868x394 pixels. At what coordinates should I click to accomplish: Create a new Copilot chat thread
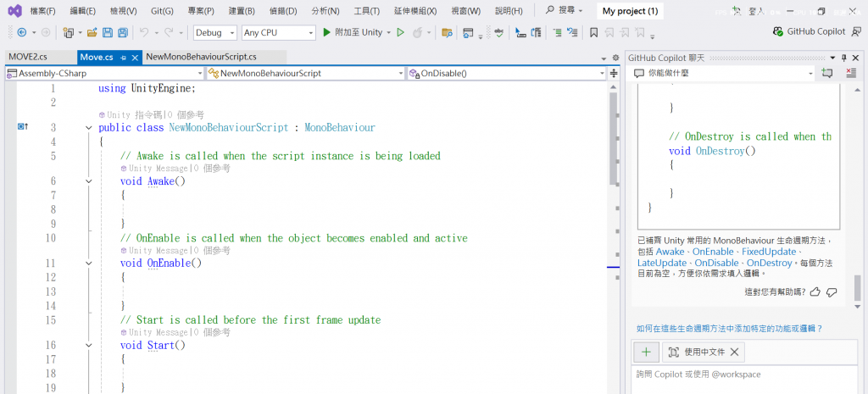pyautogui.click(x=827, y=73)
